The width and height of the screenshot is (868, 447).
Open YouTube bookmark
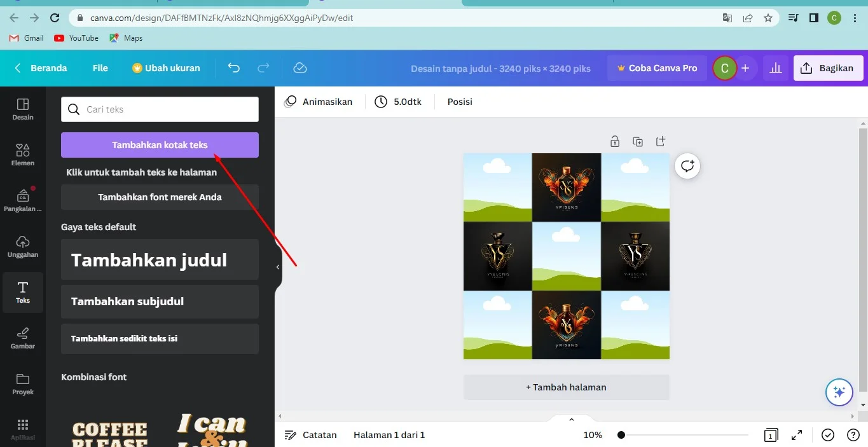(x=76, y=38)
